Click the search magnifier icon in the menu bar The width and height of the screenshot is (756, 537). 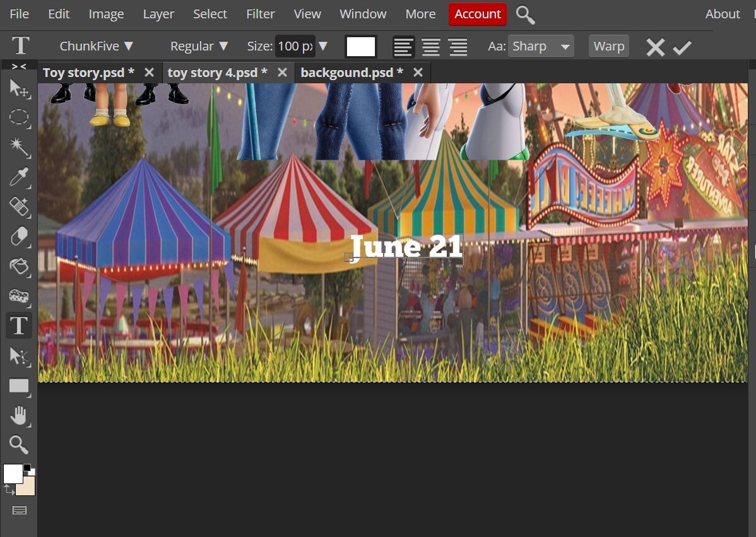(x=525, y=15)
